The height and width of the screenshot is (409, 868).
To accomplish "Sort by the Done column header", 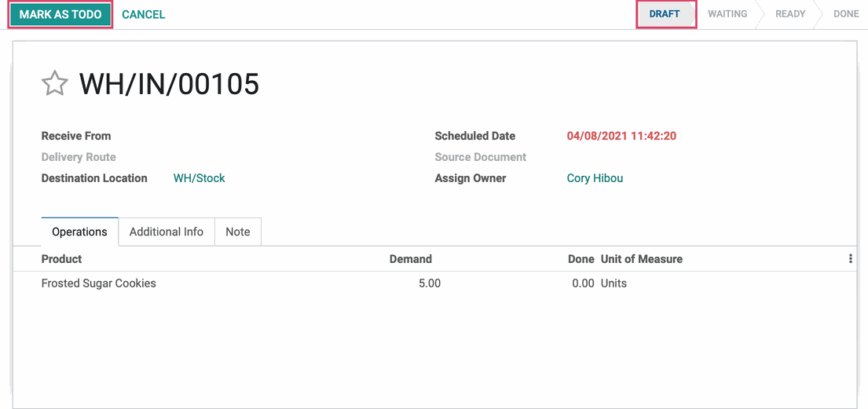I will pyautogui.click(x=581, y=258).
